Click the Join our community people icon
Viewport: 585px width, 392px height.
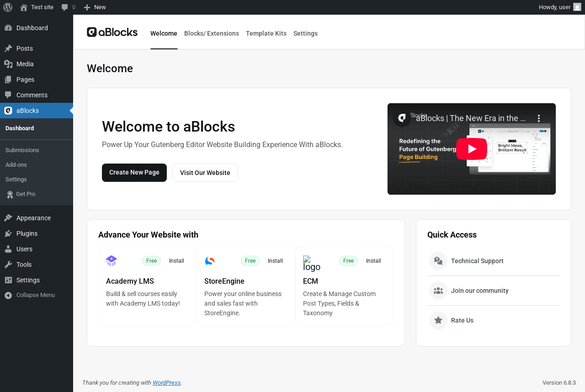tap(438, 291)
